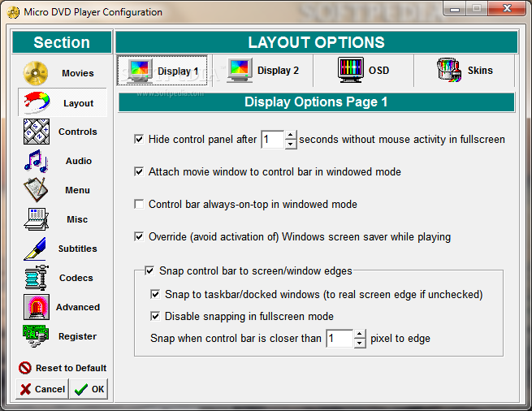Click the hide panel seconds input field
The height and width of the screenshot is (411, 532).
click(x=273, y=140)
